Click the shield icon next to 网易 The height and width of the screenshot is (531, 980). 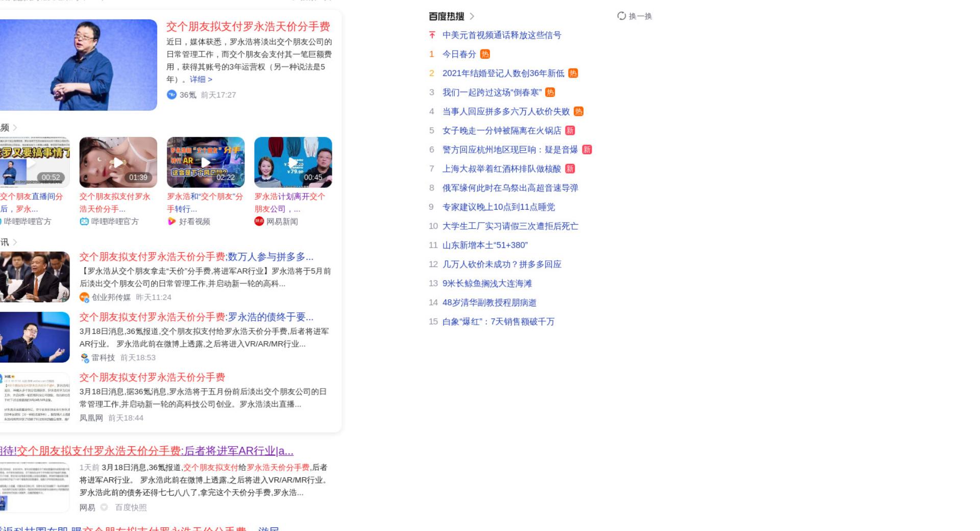104,508
